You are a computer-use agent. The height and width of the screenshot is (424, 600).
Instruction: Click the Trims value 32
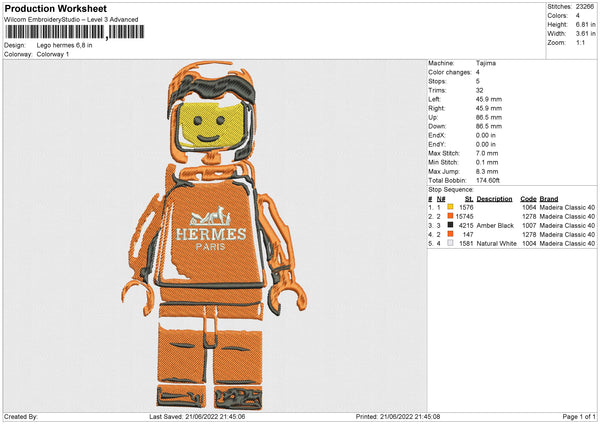click(x=479, y=90)
